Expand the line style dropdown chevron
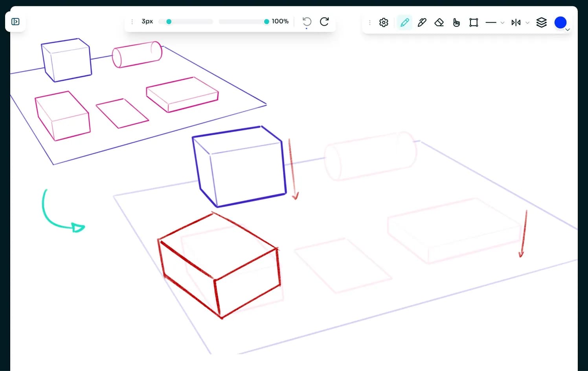This screenshot has height=371, width=588. click(502, 23)
